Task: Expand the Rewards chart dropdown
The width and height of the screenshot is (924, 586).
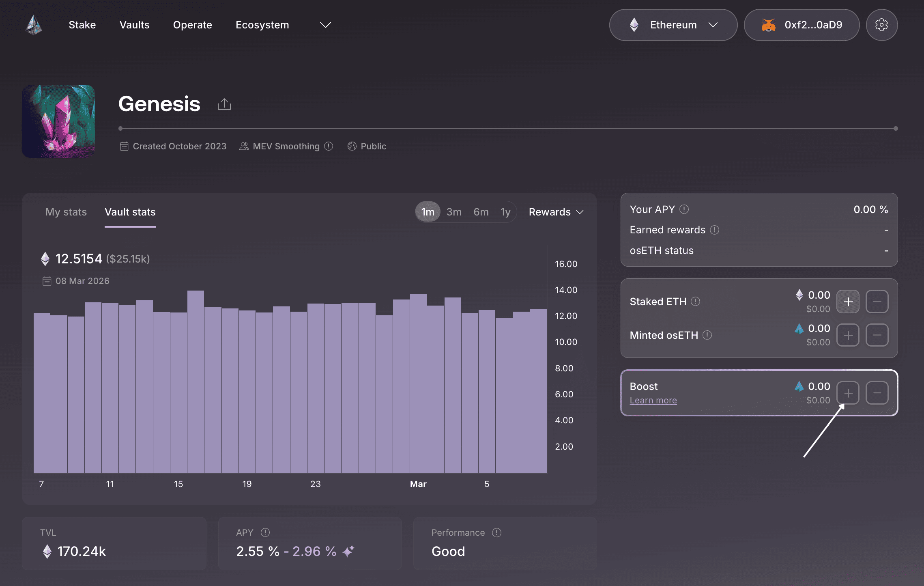Action: [556, 212]
